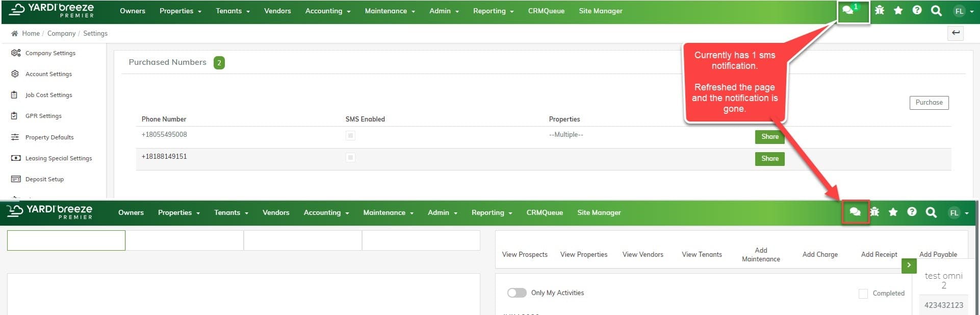Open GPR Settings in sidebar
Screen dimensions: 980x315
(44, 116)
